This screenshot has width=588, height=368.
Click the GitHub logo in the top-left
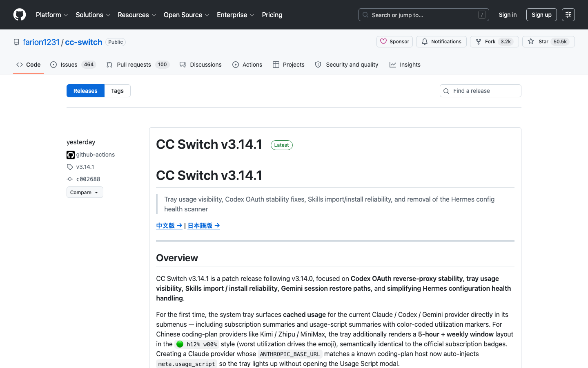tap(19, 14)
